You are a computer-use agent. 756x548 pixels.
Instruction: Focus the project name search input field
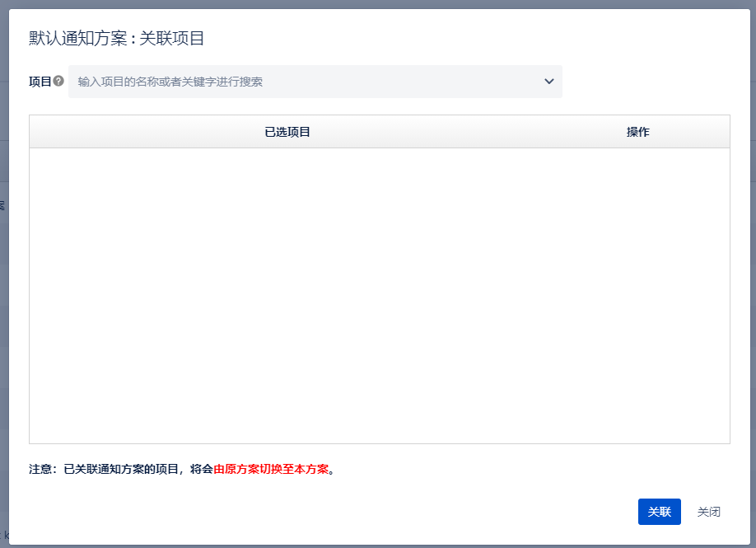305,82
